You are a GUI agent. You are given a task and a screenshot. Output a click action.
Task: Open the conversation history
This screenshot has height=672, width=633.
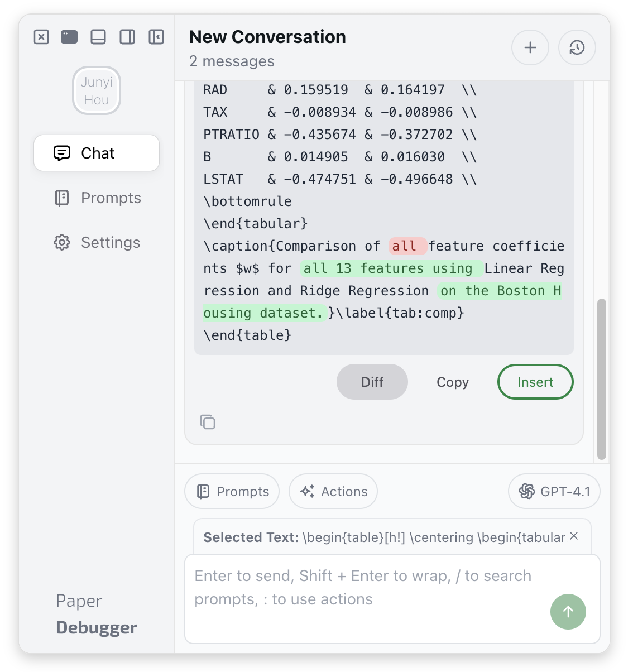pyautogui.click(x=577, y=48)
